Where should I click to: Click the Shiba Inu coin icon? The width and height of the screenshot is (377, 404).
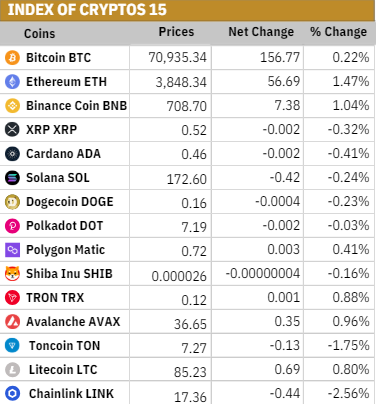coord(12,274)
